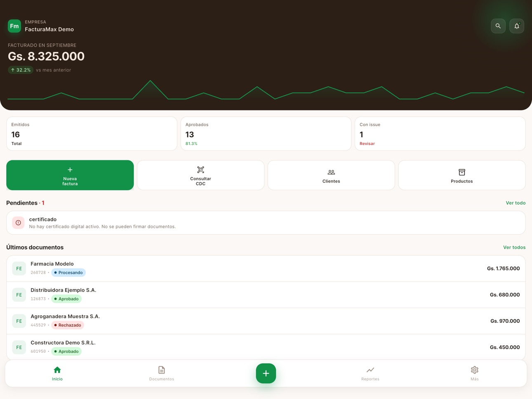The image size is (532, 399).
Task: Click the Procesando status badge
Action: click(68, 272)
